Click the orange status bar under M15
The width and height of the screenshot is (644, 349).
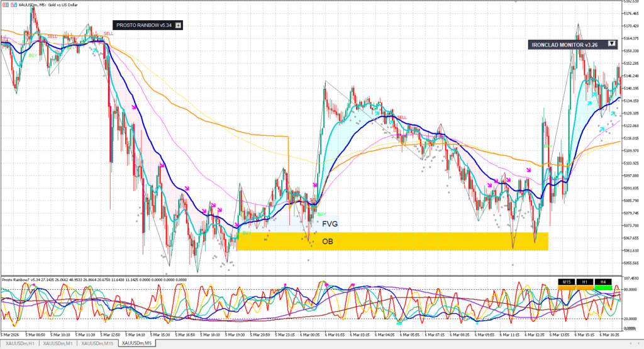[567, 287]
